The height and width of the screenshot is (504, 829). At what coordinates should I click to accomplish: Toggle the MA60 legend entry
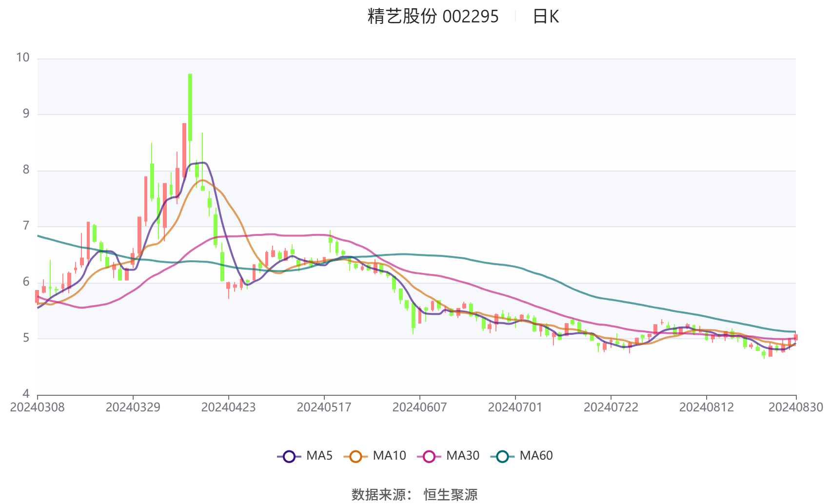(522, 456)
